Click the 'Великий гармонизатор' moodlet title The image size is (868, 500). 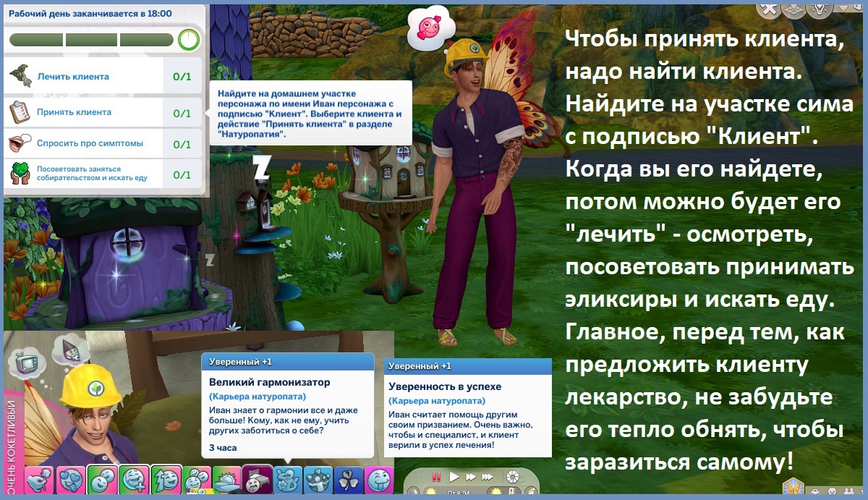point(269,381)
